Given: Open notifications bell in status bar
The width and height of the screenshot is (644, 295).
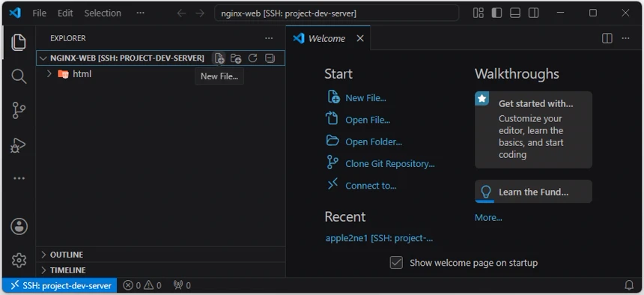Looking at the screenshot, I should (629, 285).
